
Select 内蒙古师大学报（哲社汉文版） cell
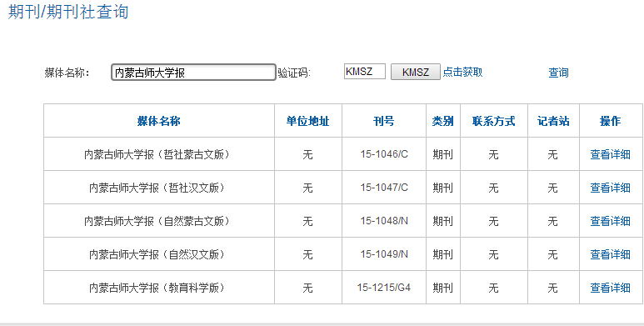pyautogui.click(x=159, y=188)
